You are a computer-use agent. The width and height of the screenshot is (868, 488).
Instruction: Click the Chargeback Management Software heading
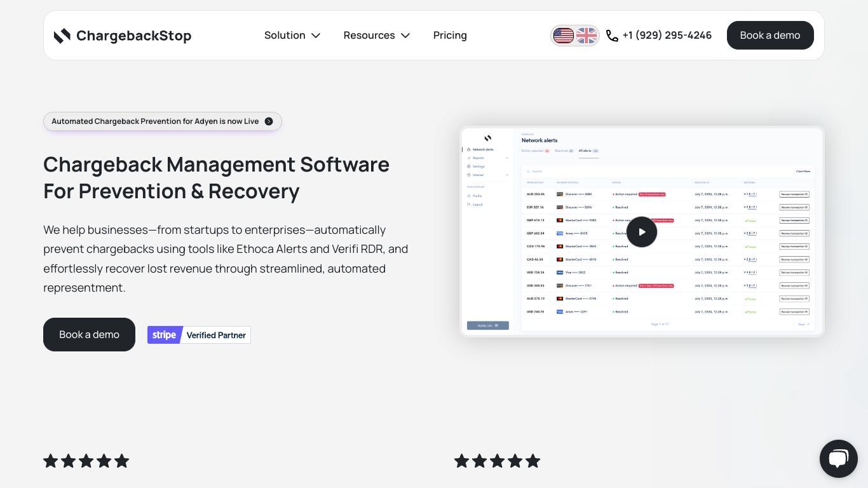(x=216, y=177)
